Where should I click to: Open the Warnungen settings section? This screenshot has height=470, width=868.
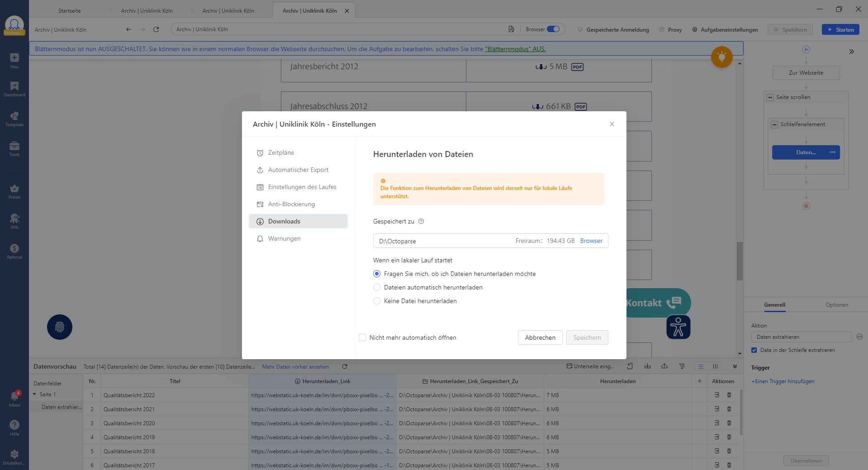[298, 238]
